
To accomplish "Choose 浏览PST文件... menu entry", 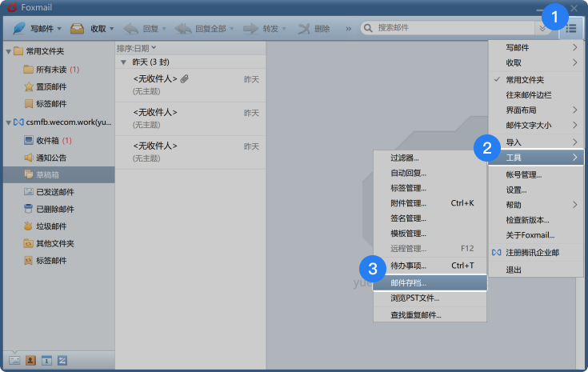I will [x=430, y=298].
